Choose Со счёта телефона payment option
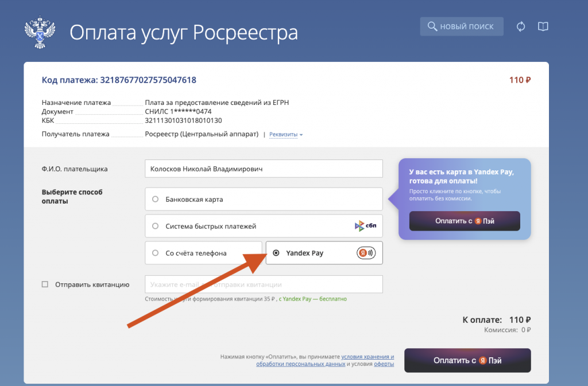This screenshot has height=386, width=588. [x=203, y=253]
